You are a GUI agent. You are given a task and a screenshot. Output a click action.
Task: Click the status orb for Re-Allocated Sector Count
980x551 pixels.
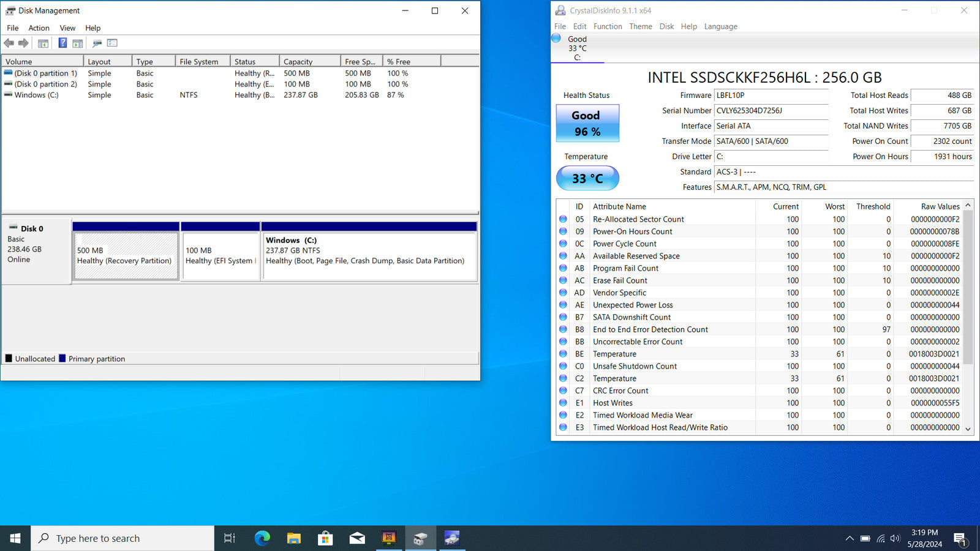point(563,219)
